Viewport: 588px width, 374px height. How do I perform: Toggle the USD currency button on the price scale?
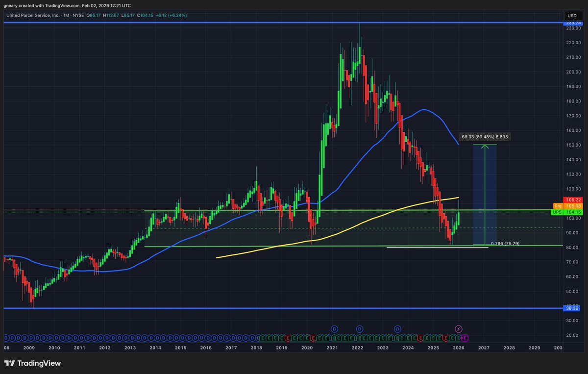[572, 16]
